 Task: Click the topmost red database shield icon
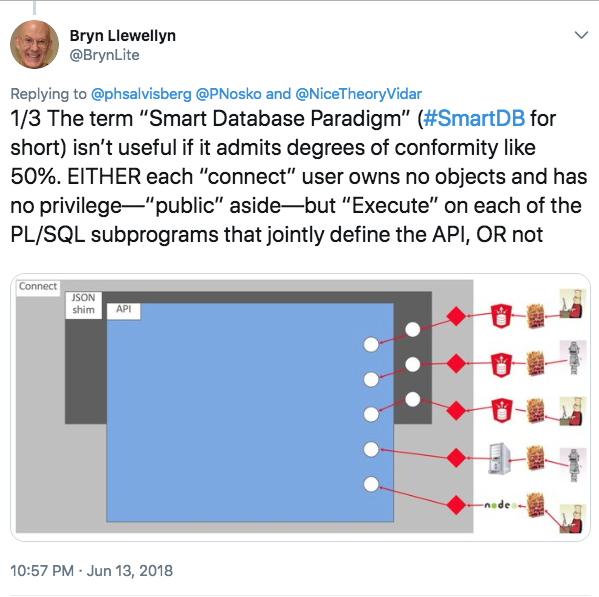501,316
